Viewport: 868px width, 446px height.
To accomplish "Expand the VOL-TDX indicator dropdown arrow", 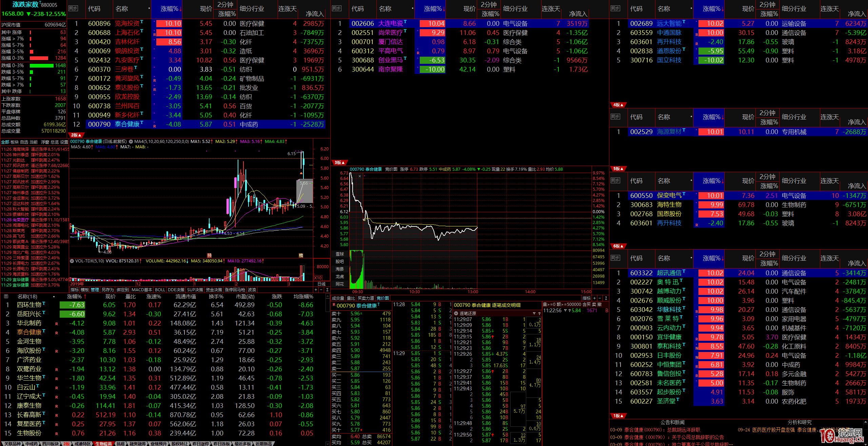I will [72, 261].
